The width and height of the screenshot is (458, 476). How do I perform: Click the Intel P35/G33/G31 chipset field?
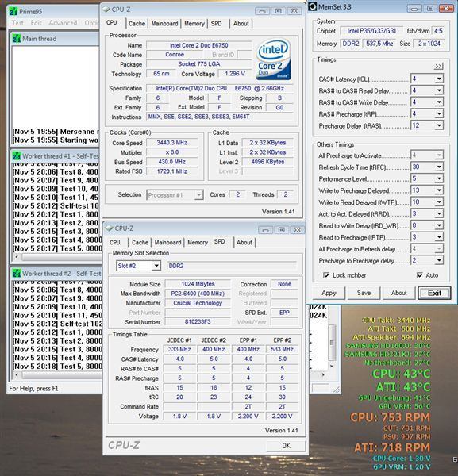pos(371,31)
